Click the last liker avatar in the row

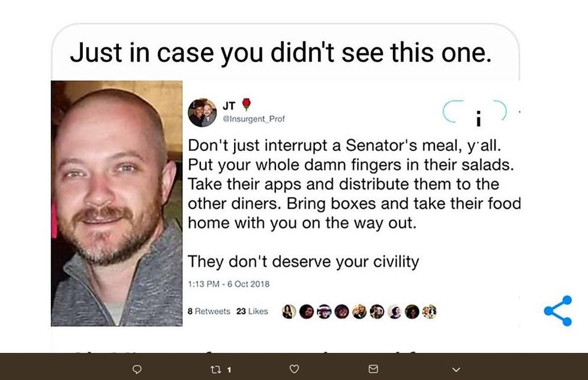coord(430,312)
